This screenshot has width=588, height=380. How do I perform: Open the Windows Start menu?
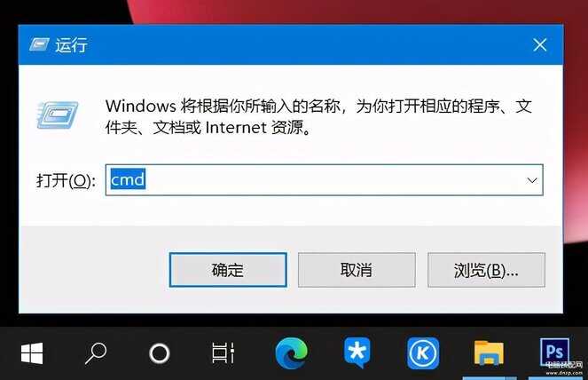tap(32, 353)
